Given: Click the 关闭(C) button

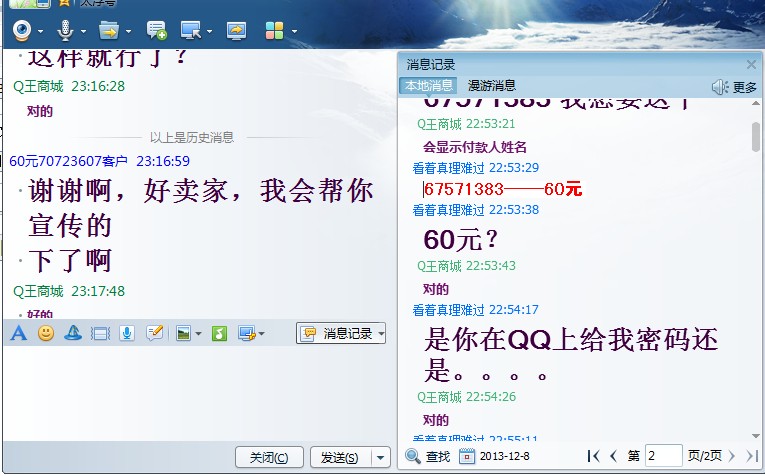Looking at the screenshot, I should pyautogui.click(x=269, y=457).
